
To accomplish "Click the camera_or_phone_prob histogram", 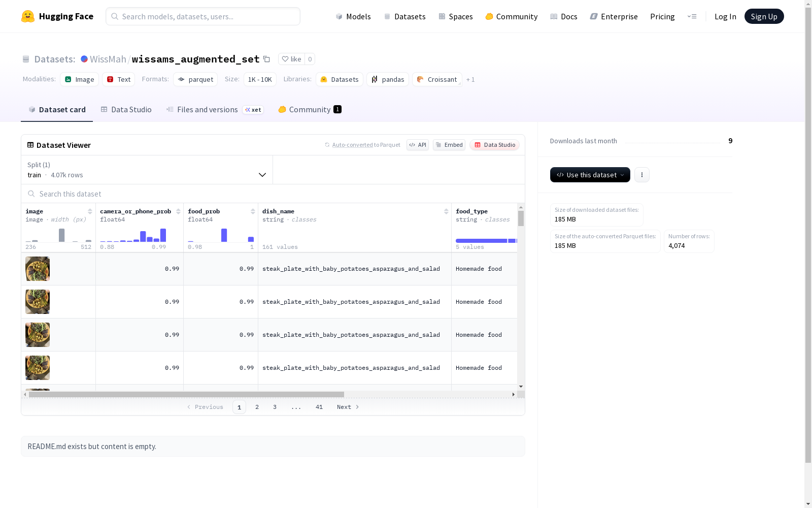I will 133,235.
